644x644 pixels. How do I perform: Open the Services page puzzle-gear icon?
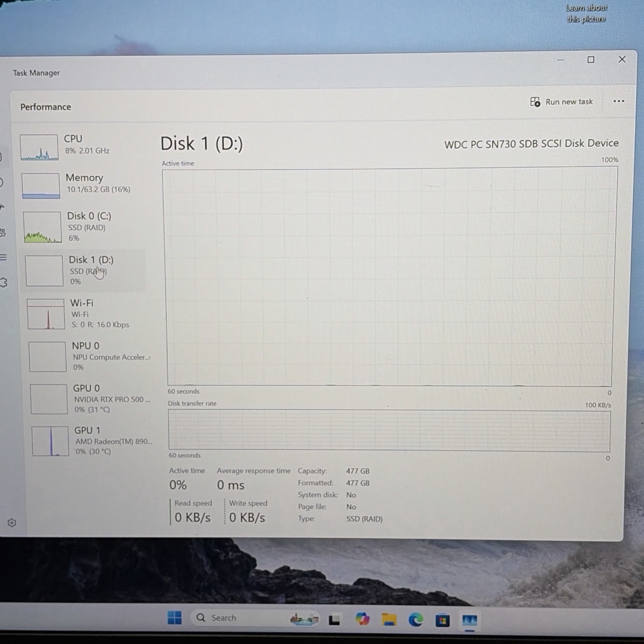coord(3,283)
